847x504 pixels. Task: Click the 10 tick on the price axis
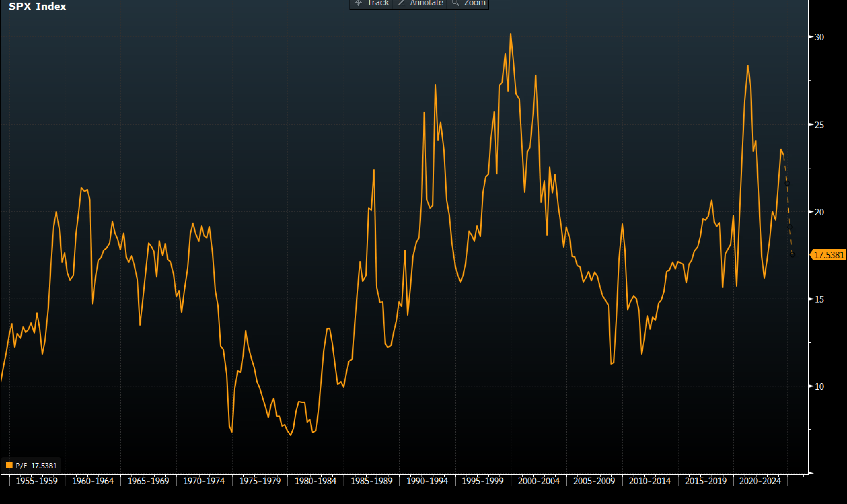(819, 386)
